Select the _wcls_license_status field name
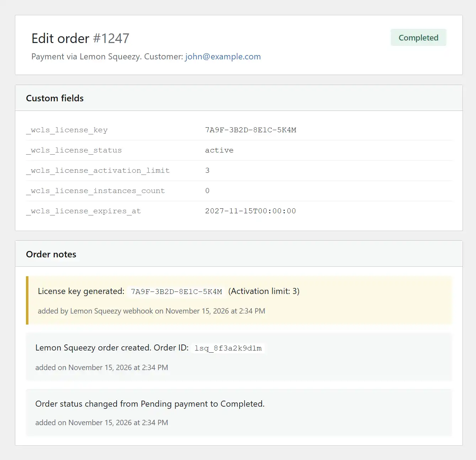 tap(74, 150)
